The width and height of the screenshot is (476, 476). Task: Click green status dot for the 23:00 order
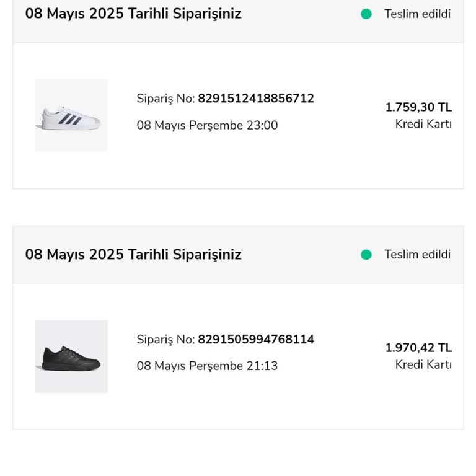[366, 14]
